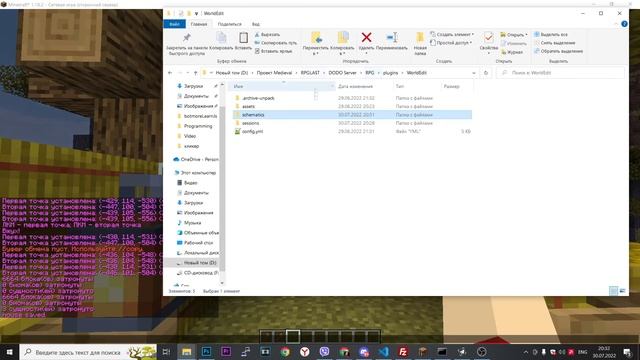Open Task View on taskbar
Screen dimensions: 640x360
[166, 352]
